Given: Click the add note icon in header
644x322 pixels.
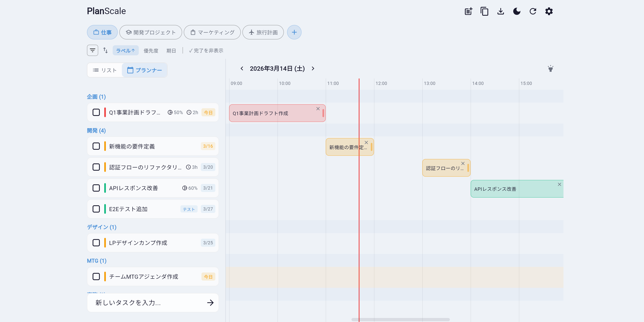Looking at the screenshot, I should tap(468, 11).
